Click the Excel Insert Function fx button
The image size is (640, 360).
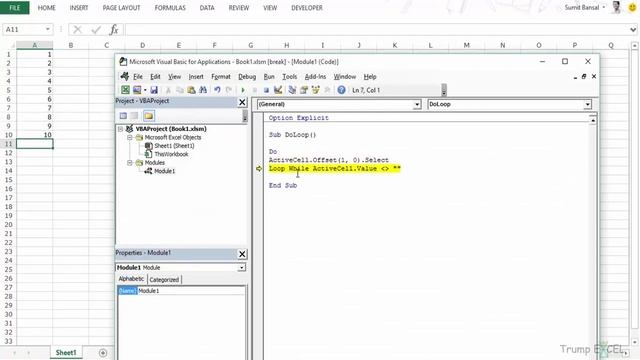[114, 29]
